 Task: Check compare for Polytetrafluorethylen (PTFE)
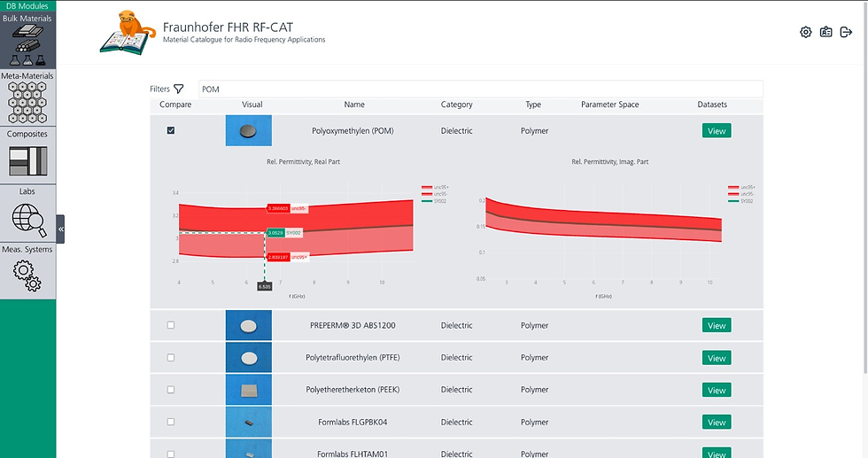click(170, 358)
